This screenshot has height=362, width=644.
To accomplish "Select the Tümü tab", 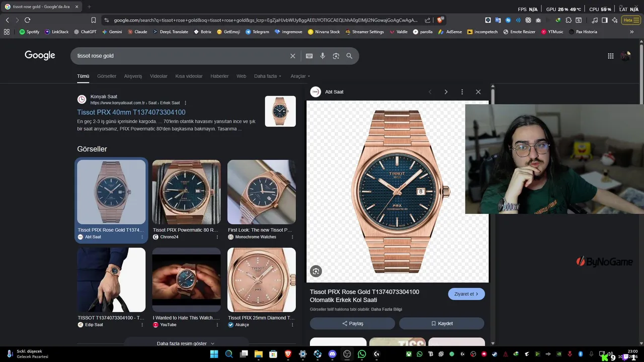I will [83, 76].
